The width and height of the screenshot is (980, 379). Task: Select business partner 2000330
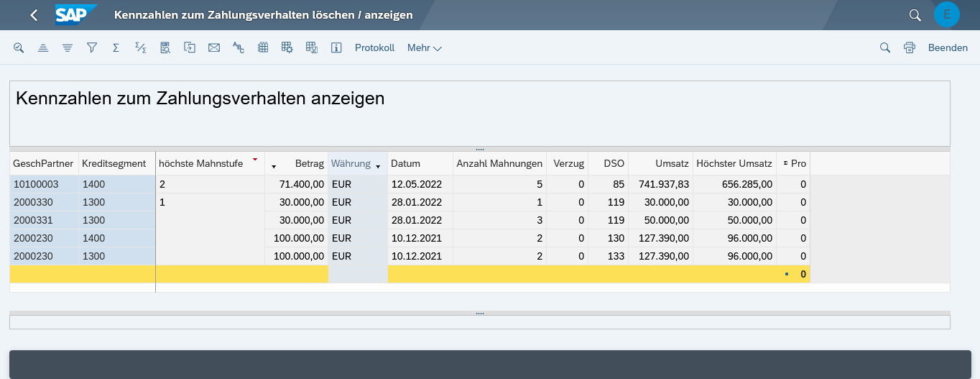point(45,202)
